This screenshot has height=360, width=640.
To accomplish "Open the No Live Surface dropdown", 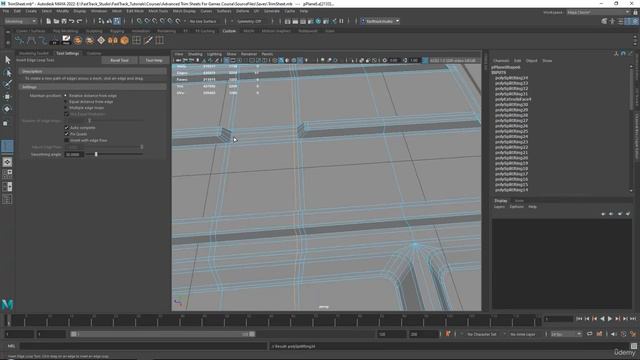I will tap(203, 21).
